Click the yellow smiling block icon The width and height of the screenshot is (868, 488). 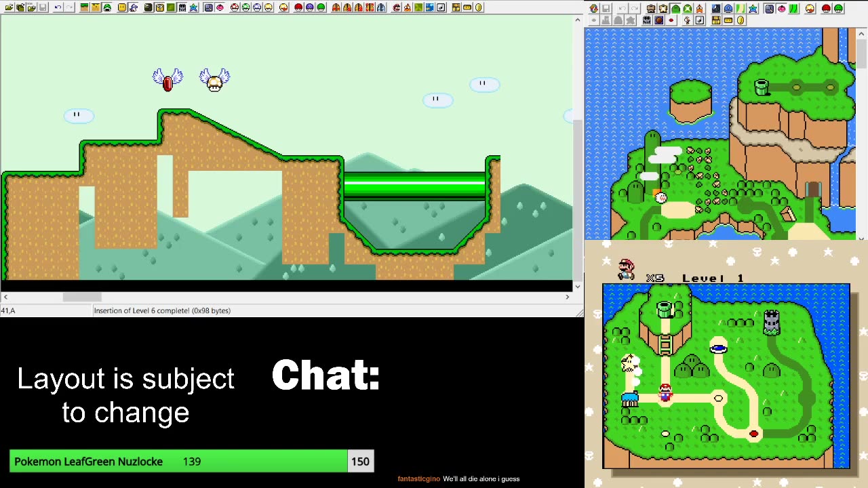tap(122, 7)
